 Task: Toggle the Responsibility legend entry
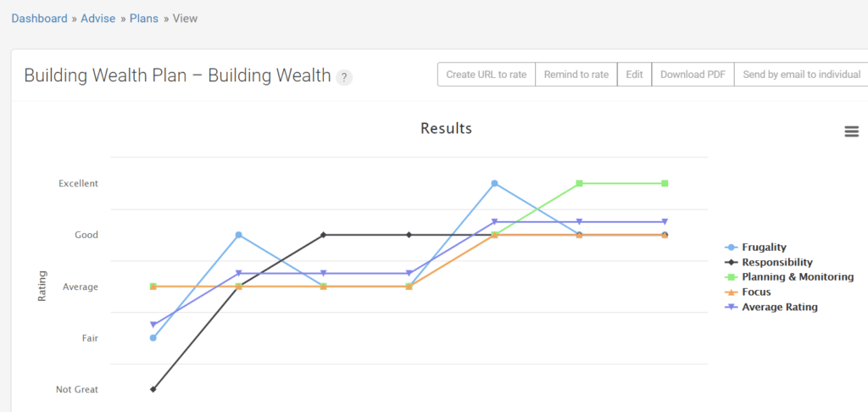click(776, 263)
